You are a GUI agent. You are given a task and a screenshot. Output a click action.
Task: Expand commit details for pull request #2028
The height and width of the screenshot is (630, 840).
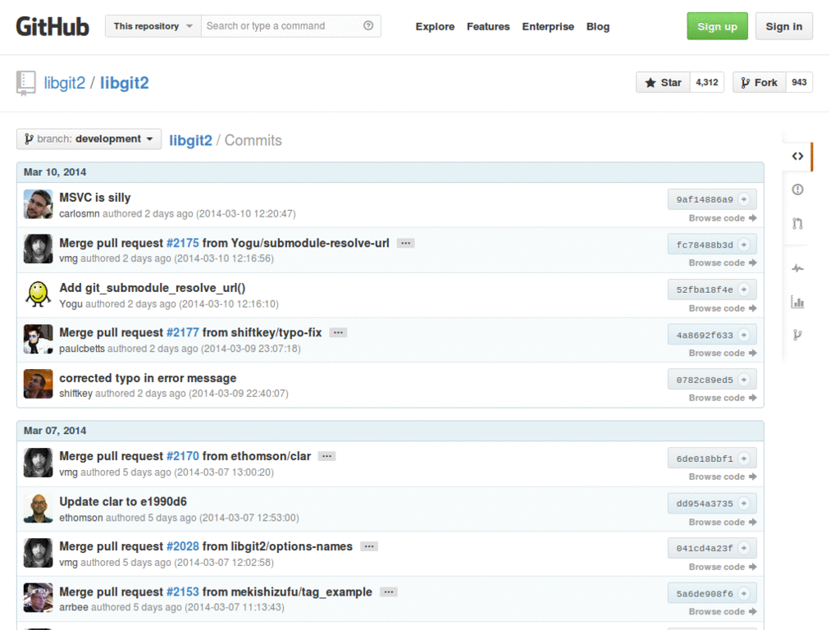coord(369,546)
